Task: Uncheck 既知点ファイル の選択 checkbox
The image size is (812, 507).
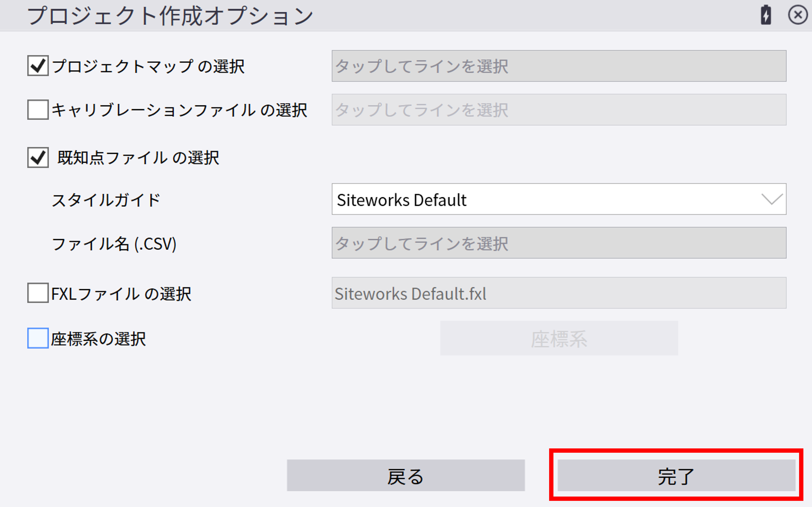Action: coord(38,158)
